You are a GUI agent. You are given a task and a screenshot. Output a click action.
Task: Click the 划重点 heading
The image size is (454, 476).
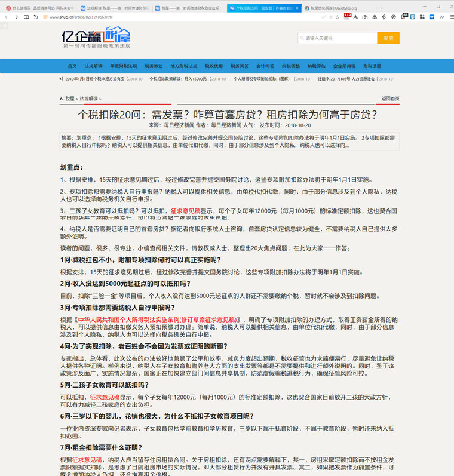click(x=72, y=167)
